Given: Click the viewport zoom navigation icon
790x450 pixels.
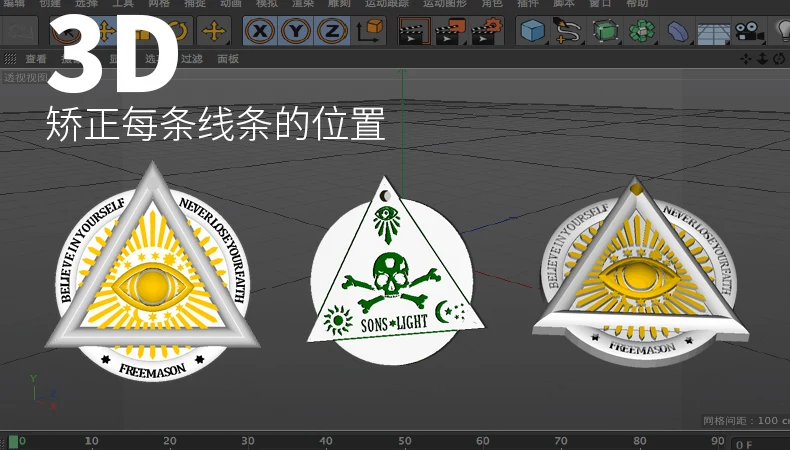Looking at the screenshot, I should (x=762, y=59).
